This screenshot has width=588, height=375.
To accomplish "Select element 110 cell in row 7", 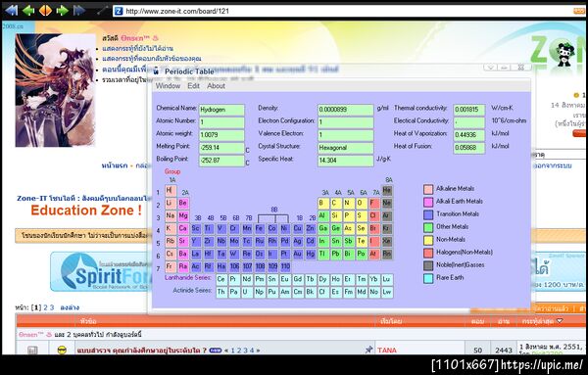I will [285, 266].
